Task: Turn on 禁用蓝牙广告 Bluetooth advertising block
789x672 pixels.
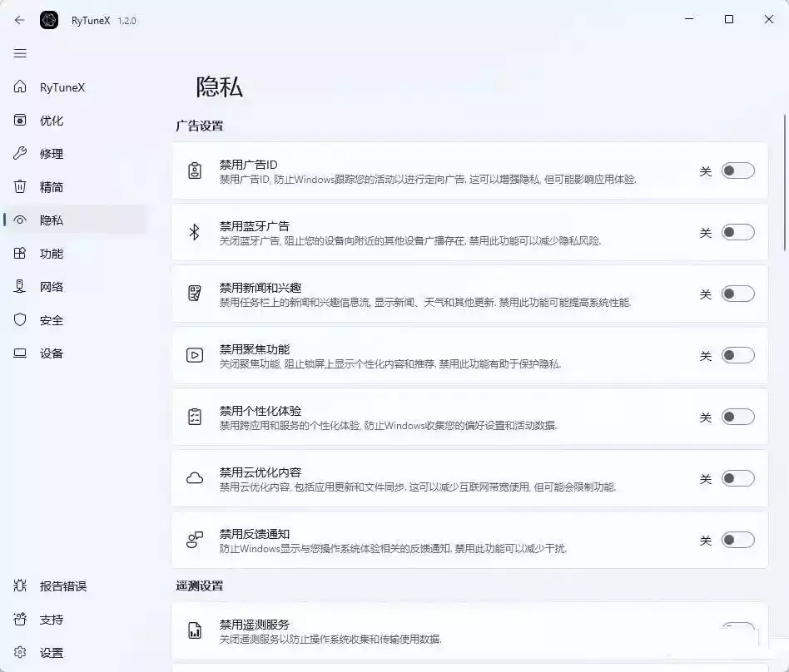Action: click(736, 233)
